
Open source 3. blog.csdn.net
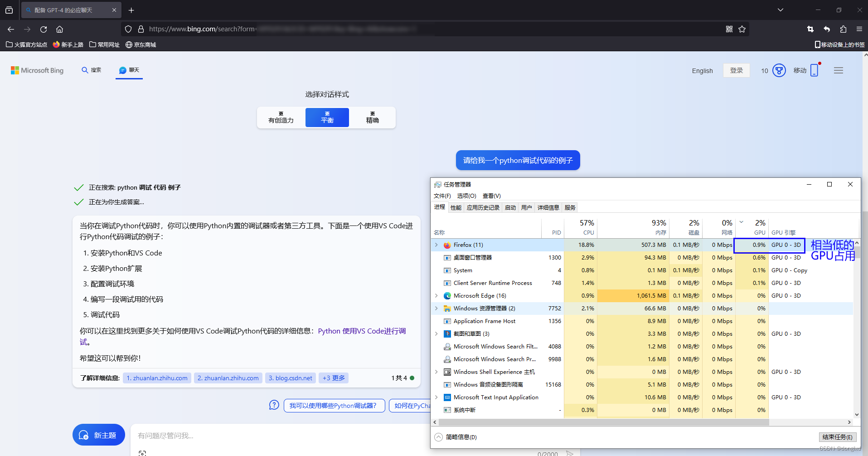[x=291, y=378]
